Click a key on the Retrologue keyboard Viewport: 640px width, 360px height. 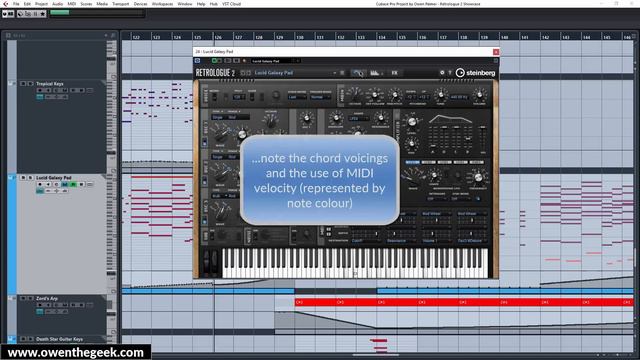click(x=355, y=263)
